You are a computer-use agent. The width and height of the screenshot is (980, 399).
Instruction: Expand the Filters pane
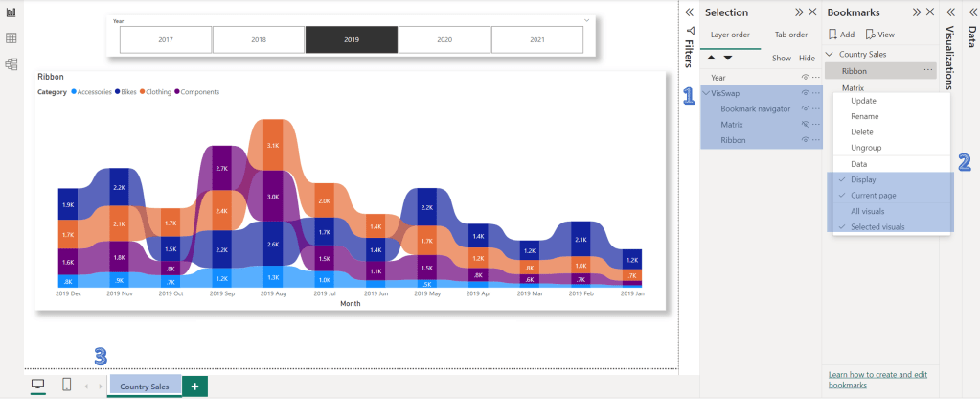click(x=688, y=12)
